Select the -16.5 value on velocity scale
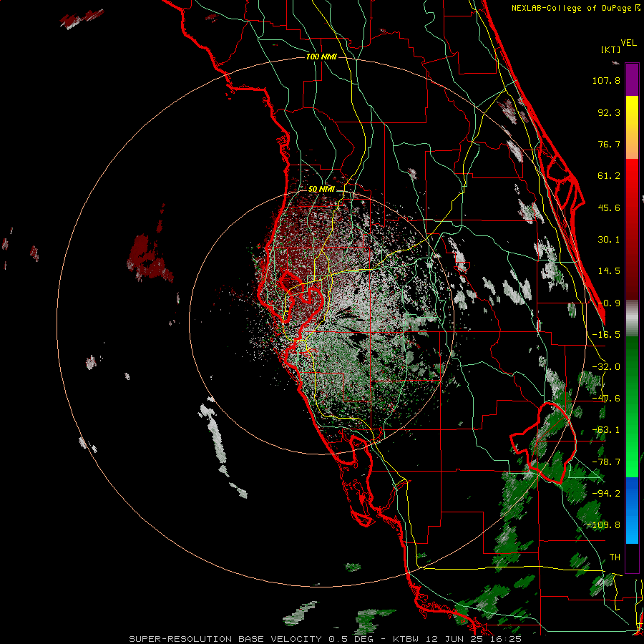This screenshot has height=644, width=644. click(606, 335)
